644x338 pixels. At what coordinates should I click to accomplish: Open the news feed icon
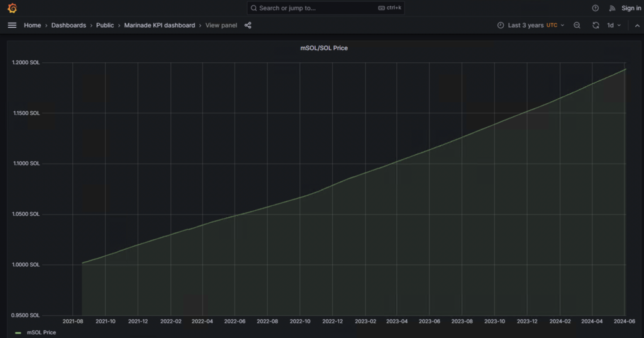pos(612,8)
